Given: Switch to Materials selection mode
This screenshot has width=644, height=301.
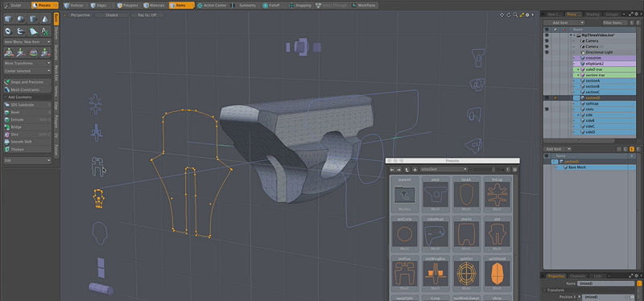Looking at the screenshot, I should coord(155,6).
